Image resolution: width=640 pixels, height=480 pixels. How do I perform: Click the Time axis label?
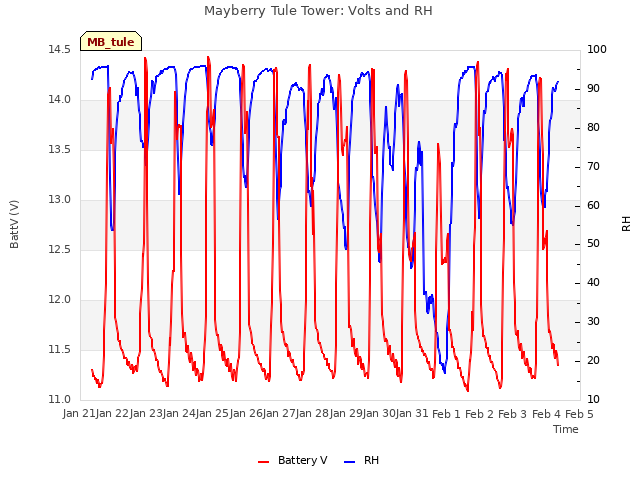[x=566, y=429]
